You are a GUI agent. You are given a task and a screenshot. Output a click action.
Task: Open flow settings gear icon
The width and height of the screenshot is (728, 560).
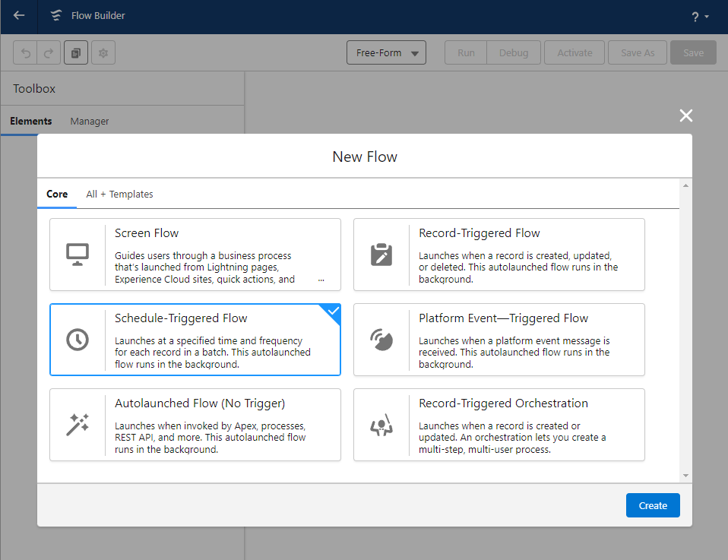click(103, 53)
